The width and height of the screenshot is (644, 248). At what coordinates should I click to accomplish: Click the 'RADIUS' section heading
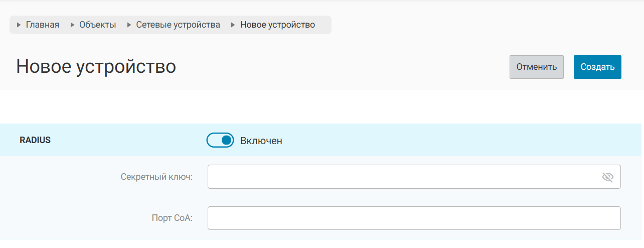tap(35, 141)
